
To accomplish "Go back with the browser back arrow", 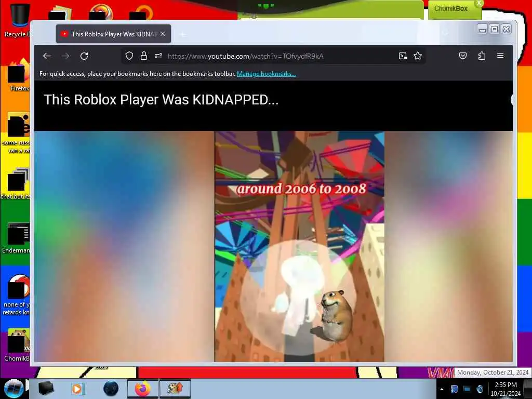I will (x=47, y=56).
